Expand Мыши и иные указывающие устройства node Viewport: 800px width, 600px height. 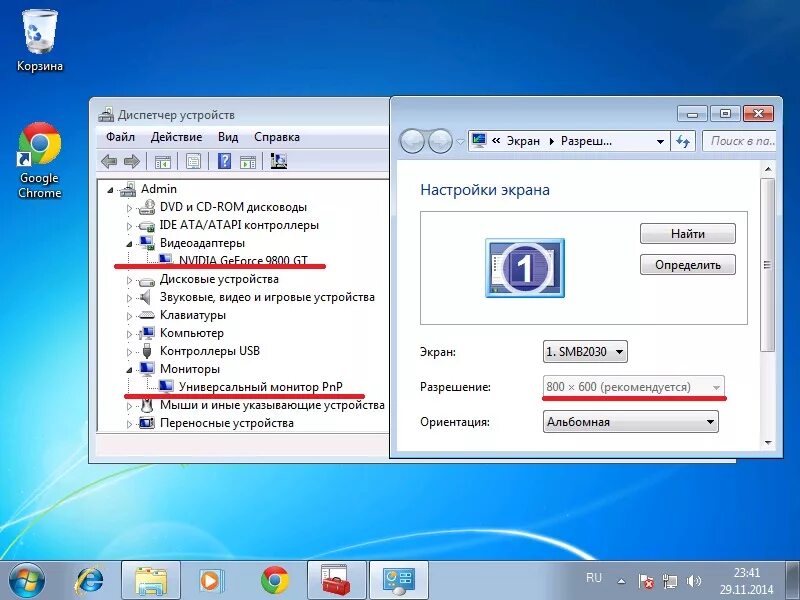[x=129, y=406]
